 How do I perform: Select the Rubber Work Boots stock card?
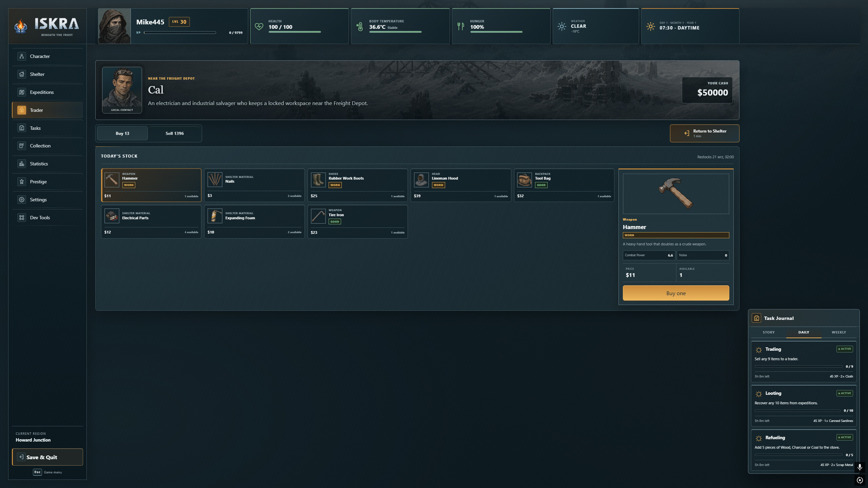point(357,185)
